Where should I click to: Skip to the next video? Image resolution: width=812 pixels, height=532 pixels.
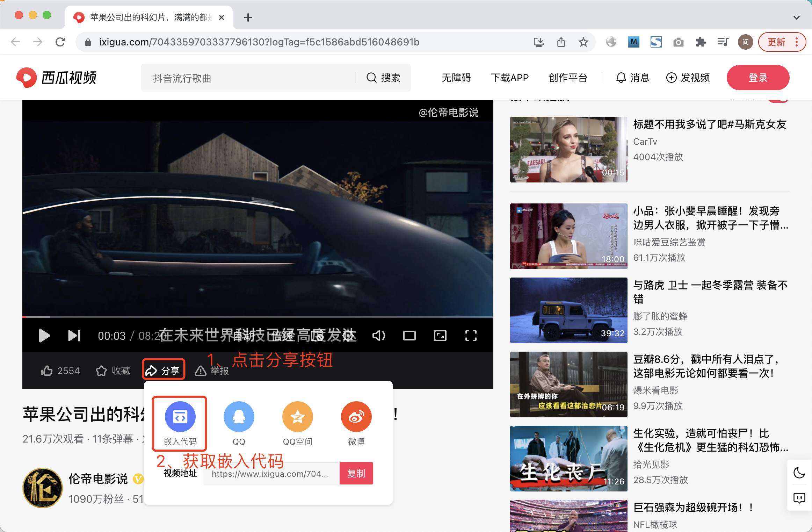tap(74, 336)
